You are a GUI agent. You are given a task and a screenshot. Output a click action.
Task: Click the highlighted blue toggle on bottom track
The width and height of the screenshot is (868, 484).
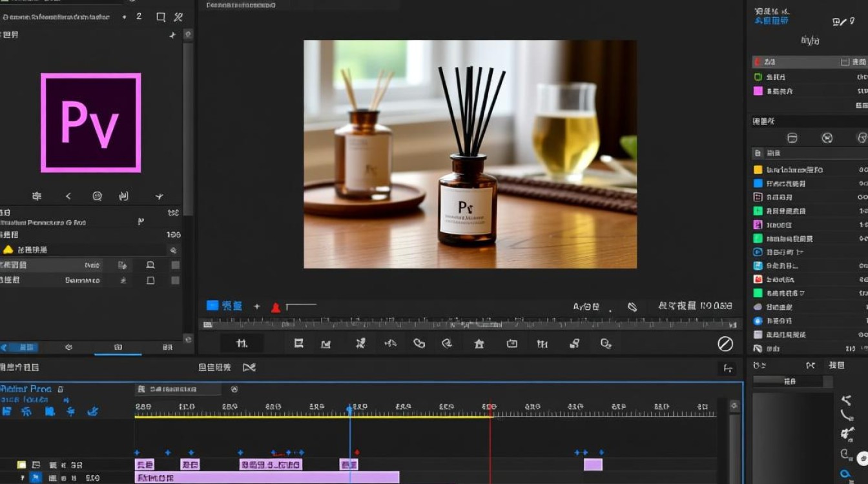coord(36,478)
